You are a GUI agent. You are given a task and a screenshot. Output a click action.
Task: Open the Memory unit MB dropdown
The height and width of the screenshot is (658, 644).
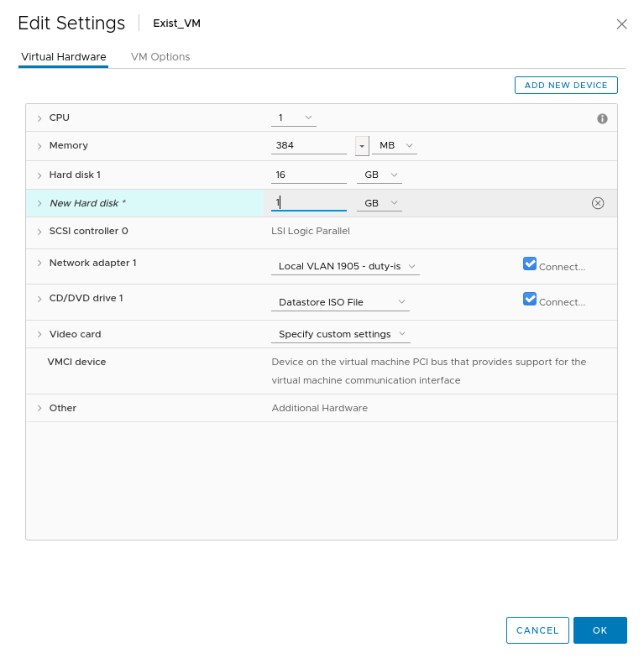[395, 146]
